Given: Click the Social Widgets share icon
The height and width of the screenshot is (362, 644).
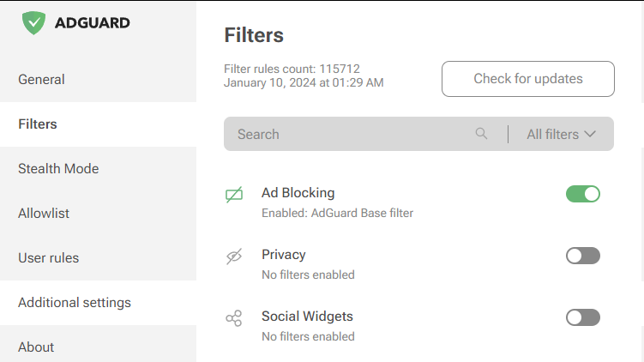Looking at the screenshot, I should [234, 318].
